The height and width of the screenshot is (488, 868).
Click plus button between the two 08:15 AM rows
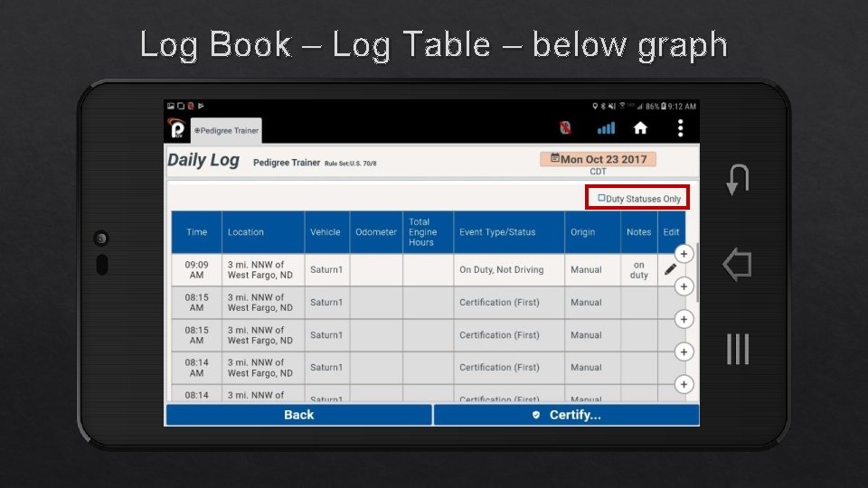684,319
